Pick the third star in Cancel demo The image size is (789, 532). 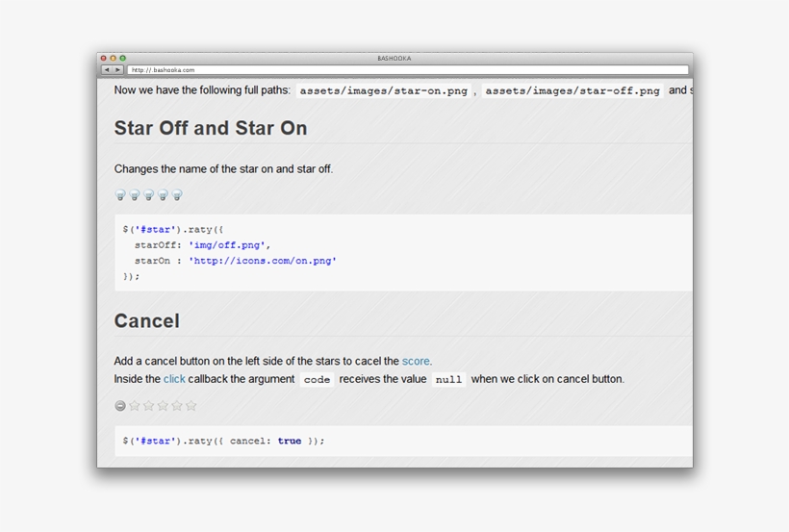pyautogui.click(x=163, y=406)
